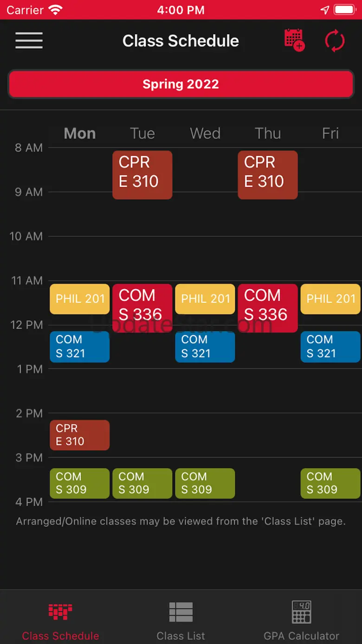The height and width of the screenshot is (644, 362).
Task: Open Friday's COM S 309 class
Action: [330, 483]
